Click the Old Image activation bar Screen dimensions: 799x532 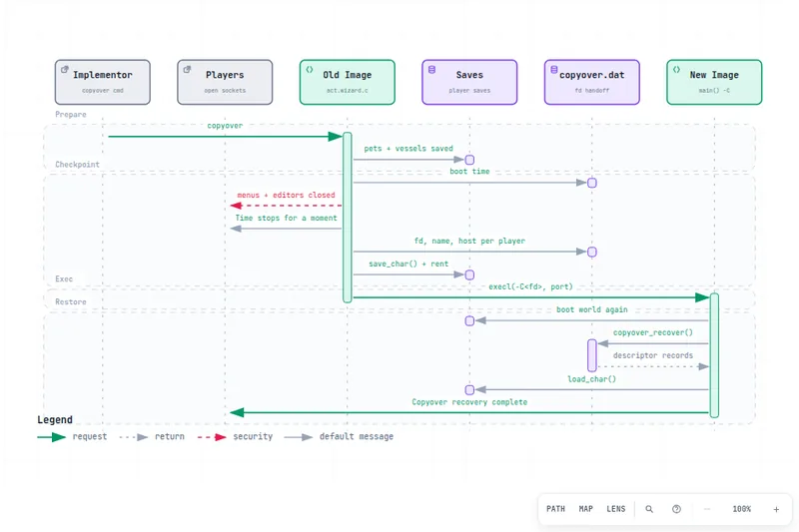pyautogui.click(x=348, y=218)
